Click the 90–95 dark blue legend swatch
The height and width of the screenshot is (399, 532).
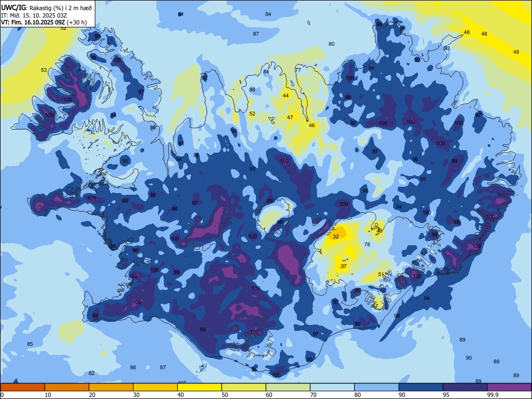(x=421, y=387)
